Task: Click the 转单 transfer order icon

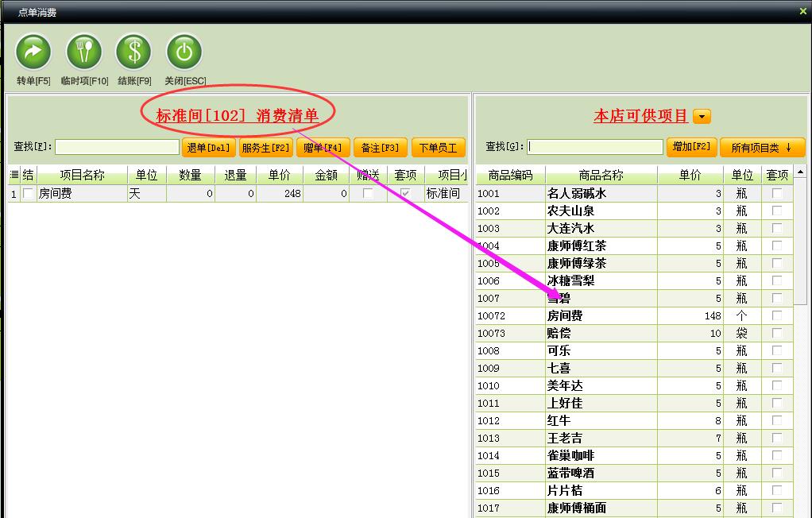Action: [x=33, y=53]
